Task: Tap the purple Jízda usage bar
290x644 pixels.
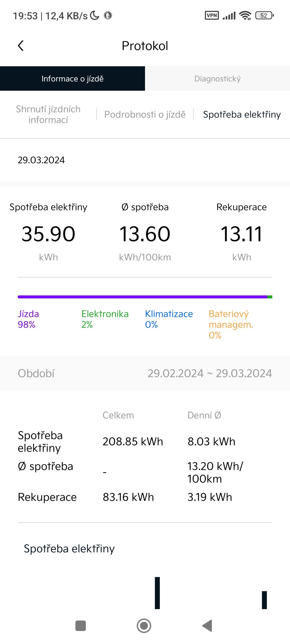Action: pos(142,297)
